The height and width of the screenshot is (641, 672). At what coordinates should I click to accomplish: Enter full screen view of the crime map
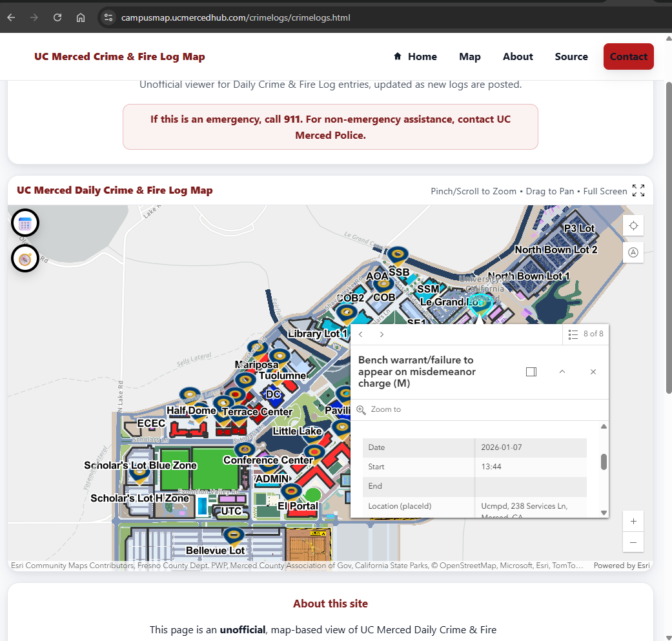[638, 191]
